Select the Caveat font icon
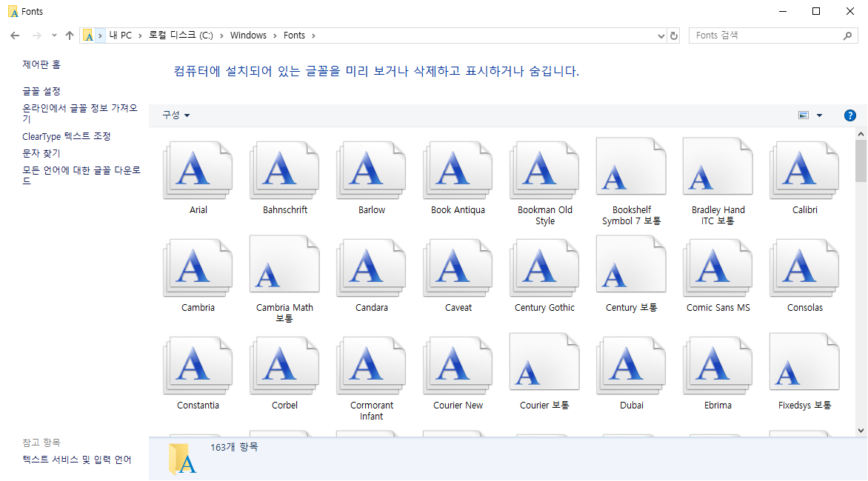The image size is (868, 481). (x=458, y=269)
